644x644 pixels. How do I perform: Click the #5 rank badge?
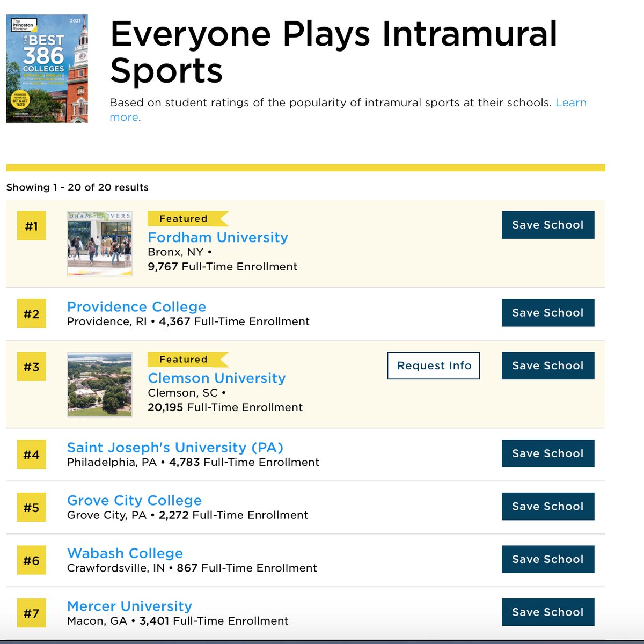32,507
